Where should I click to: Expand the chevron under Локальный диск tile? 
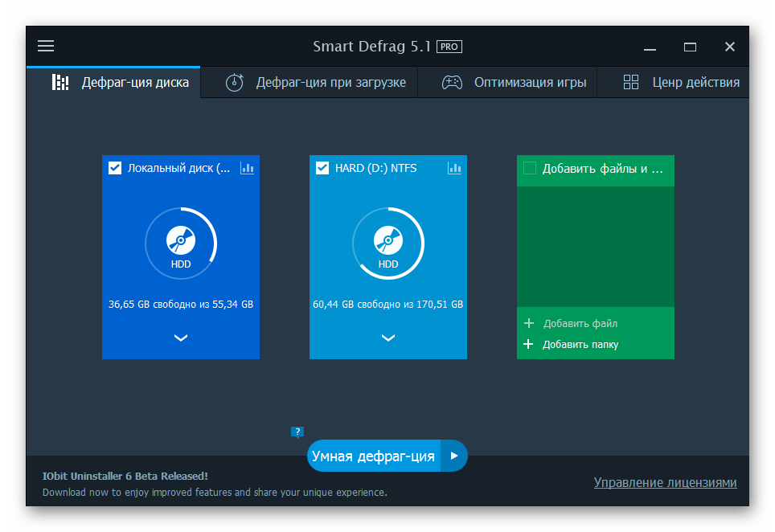pos(180,338)
